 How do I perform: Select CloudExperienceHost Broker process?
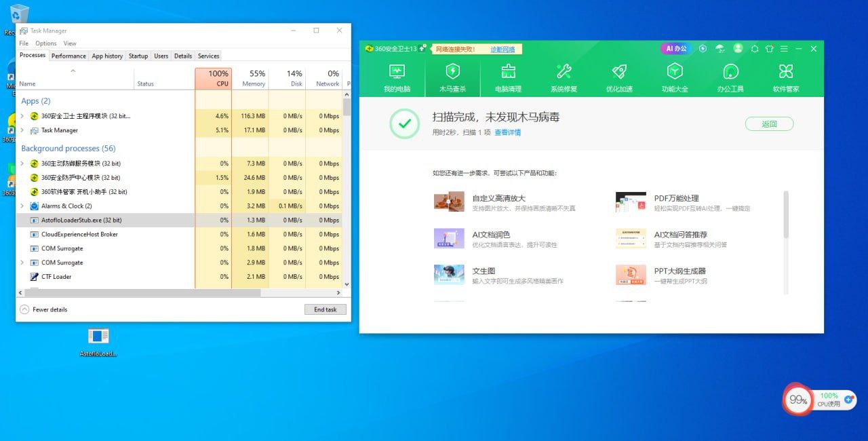pos(180,234)
